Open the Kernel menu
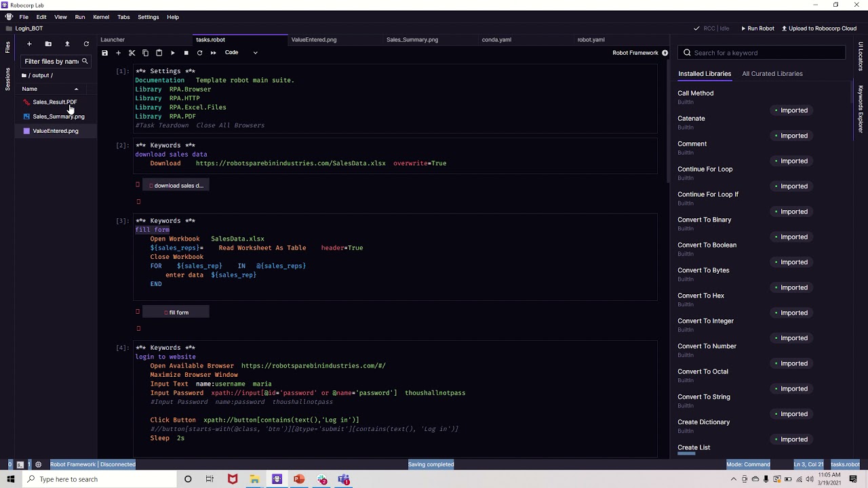Viewport: 868px width, 488px height. tap(101, 17)
